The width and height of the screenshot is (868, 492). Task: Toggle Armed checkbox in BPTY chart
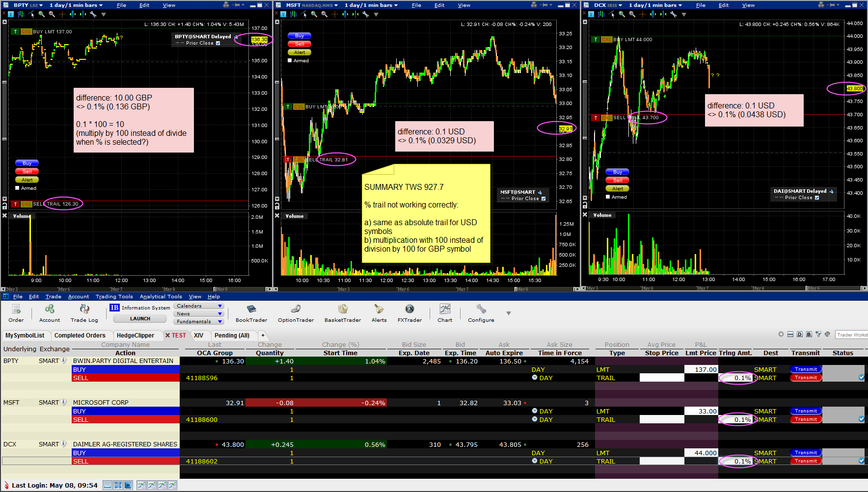(x=17, y=188)
